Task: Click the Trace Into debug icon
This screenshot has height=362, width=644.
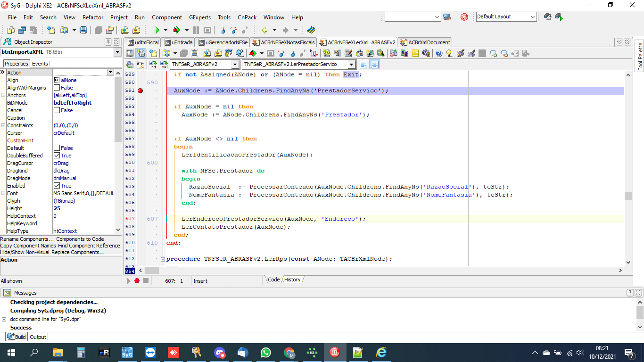Action: coord(222,30)
